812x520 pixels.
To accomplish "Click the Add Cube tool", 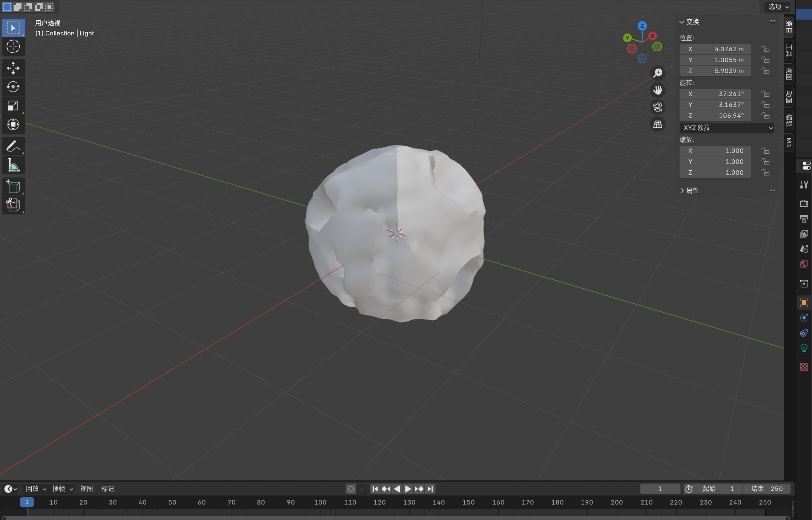I will point(13,187).
